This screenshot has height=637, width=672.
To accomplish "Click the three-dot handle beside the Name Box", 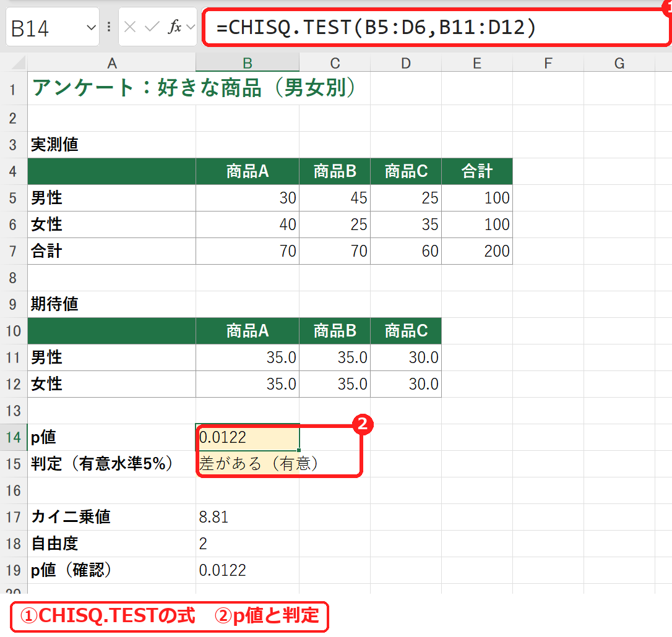I will tap(109, 27).
